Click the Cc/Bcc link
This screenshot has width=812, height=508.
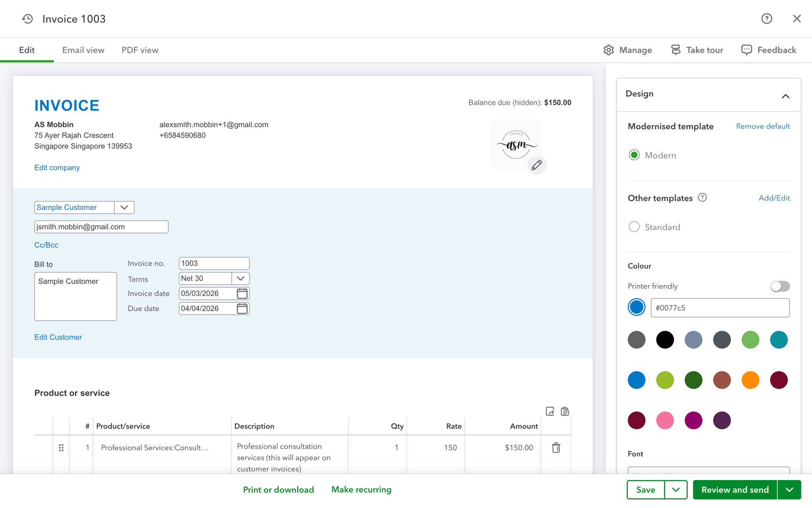(x=46, y=245)
